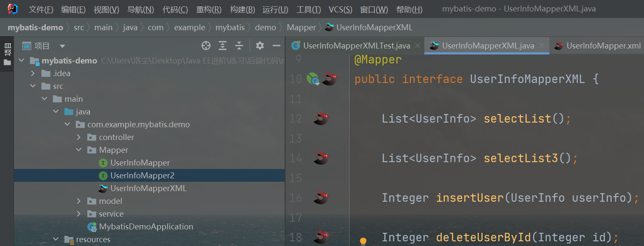
Task: Click main breadcrumb in navigation bar
Action: (x=103, y=28)
